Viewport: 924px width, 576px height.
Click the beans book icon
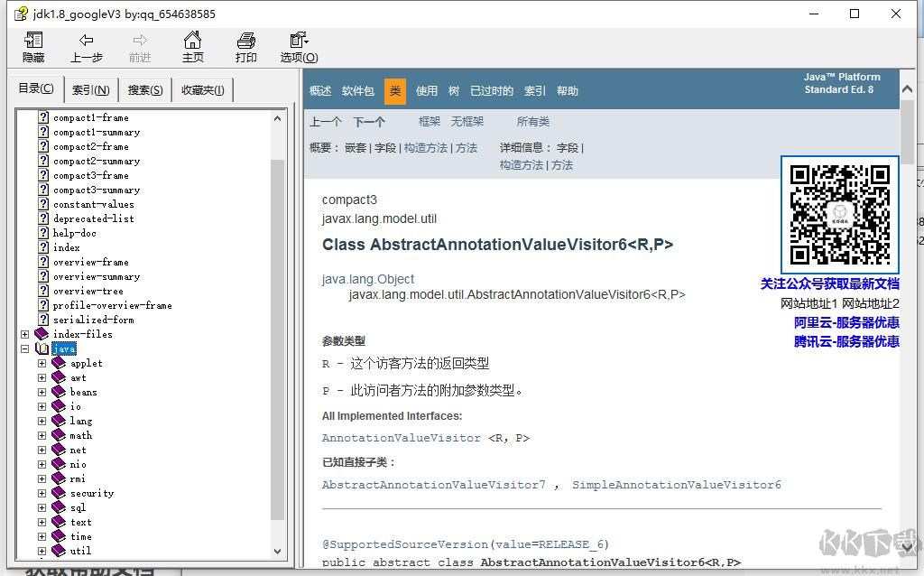(x=59, y=392)
